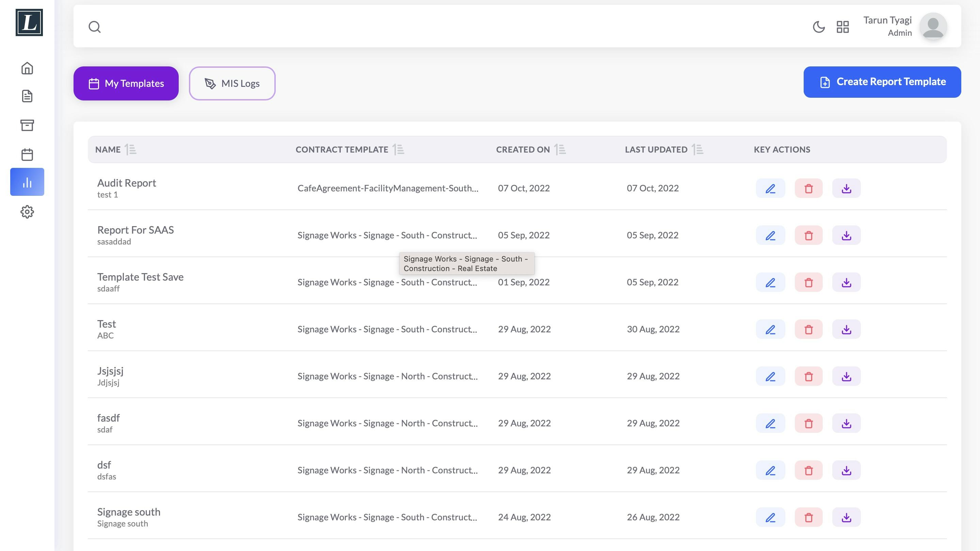Open the home icon in the sidebar

[27, 68]
